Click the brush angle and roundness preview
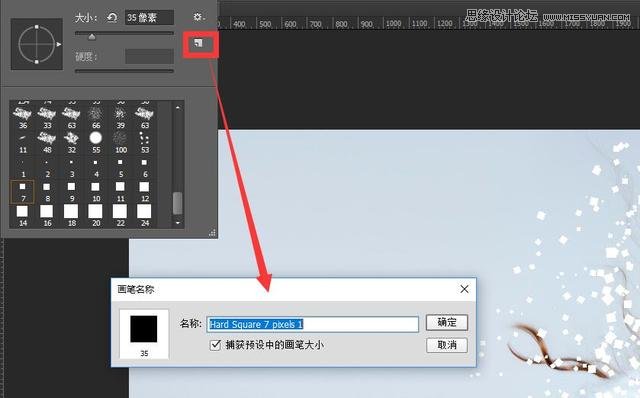 point(37,44)
